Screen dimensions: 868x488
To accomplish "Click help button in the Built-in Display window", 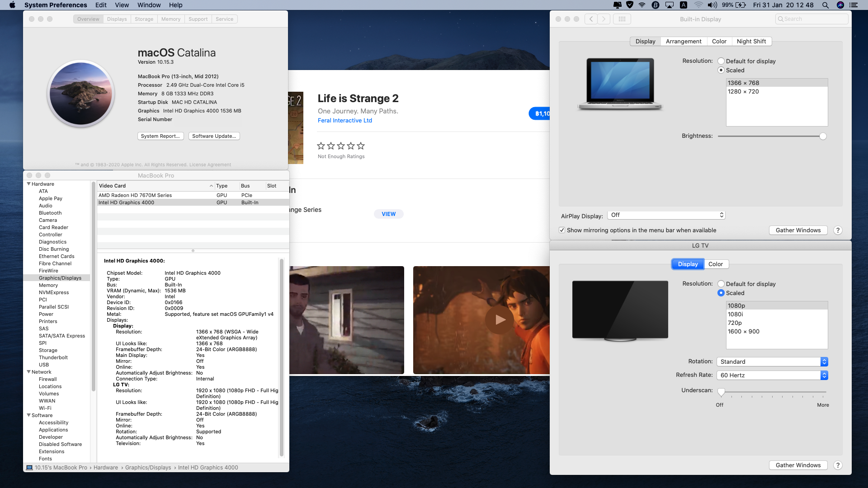I will click(838, 230).
